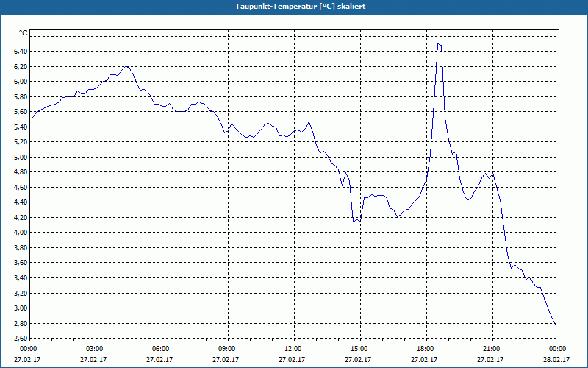Select the 27.02.17 date under 18:00

(x=424, y=359)
